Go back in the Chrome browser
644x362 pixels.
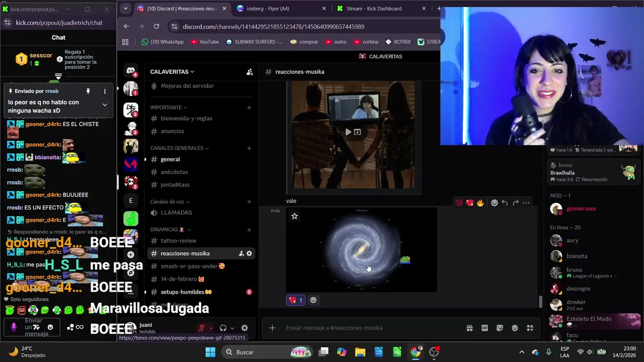pos(126,27)
